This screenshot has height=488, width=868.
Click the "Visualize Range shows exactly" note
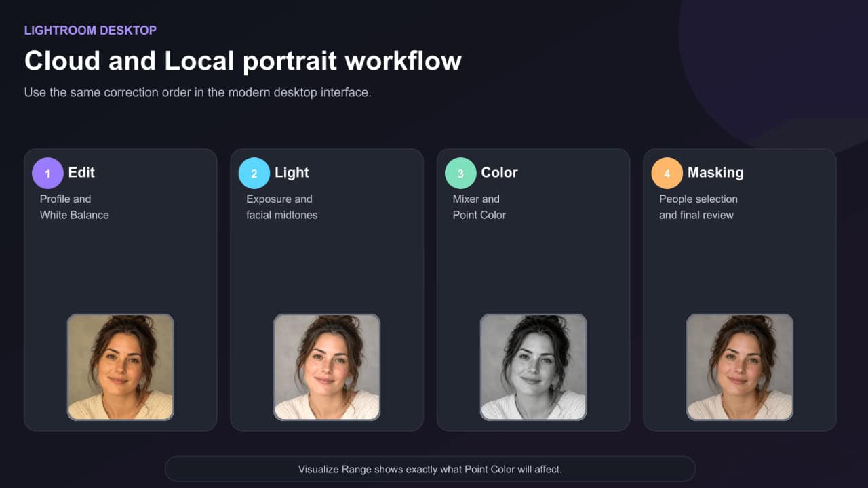click(430, 469)
